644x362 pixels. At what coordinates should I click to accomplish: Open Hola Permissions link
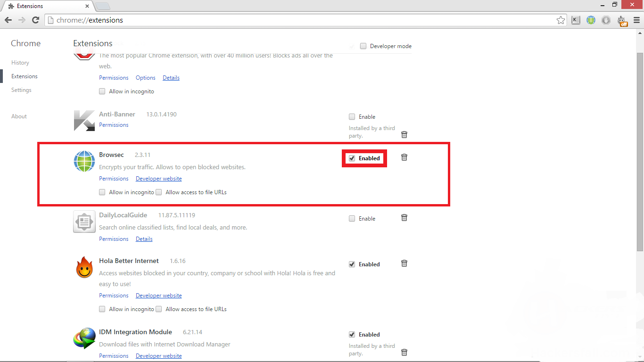click(x=114, y=296)
